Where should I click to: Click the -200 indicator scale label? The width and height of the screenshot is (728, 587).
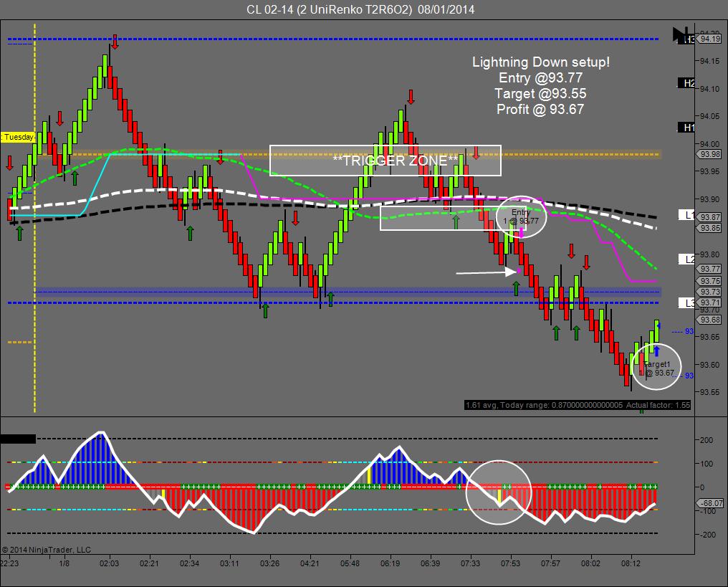click(x=707, y=535)
